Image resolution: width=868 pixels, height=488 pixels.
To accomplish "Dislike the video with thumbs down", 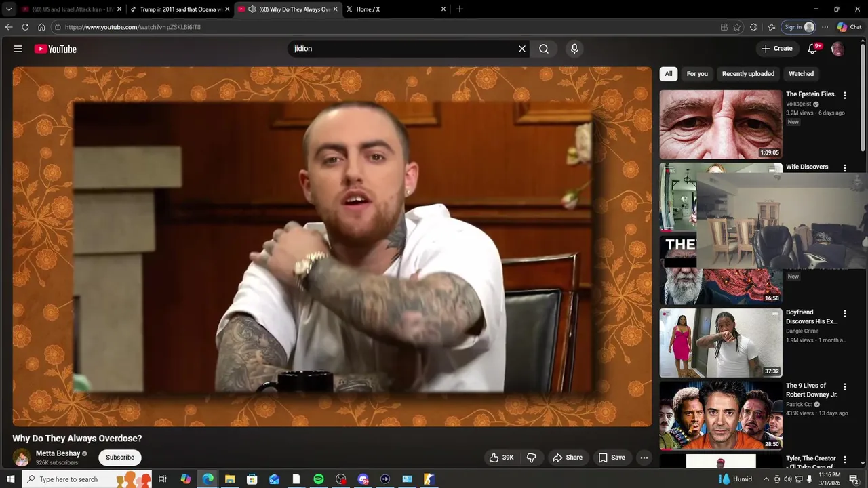I will tap(532, 457).
